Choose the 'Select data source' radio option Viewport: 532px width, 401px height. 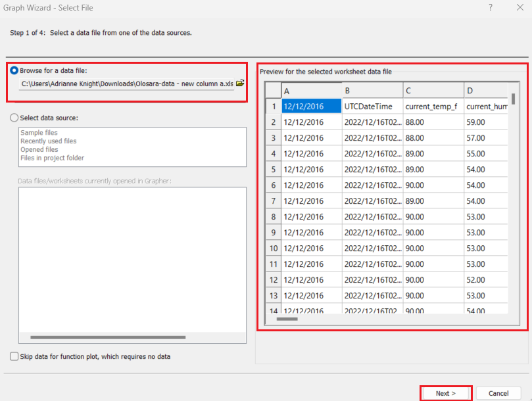[x=14, y=118]
